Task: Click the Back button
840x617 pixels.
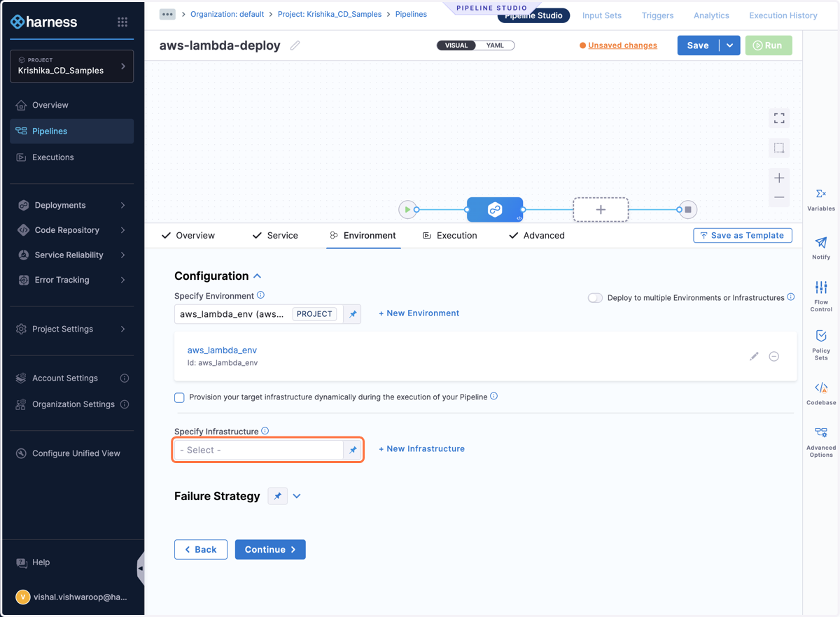Action: point(201,550)
